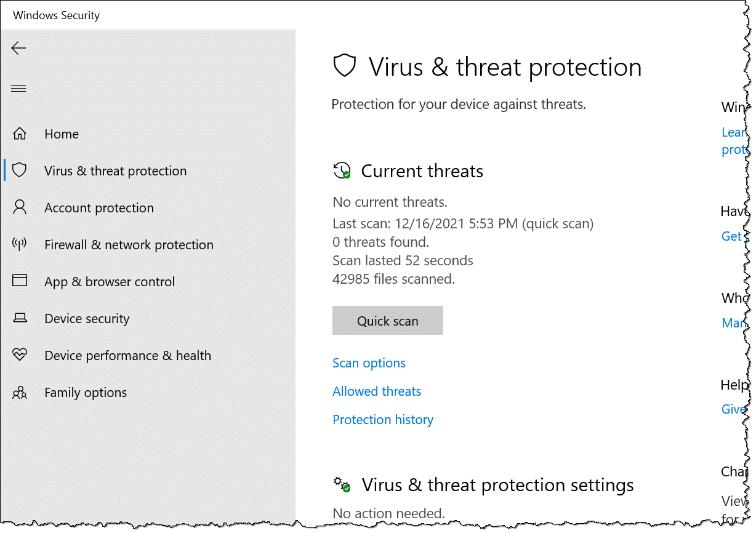View Allowed threats

[377, 391]
